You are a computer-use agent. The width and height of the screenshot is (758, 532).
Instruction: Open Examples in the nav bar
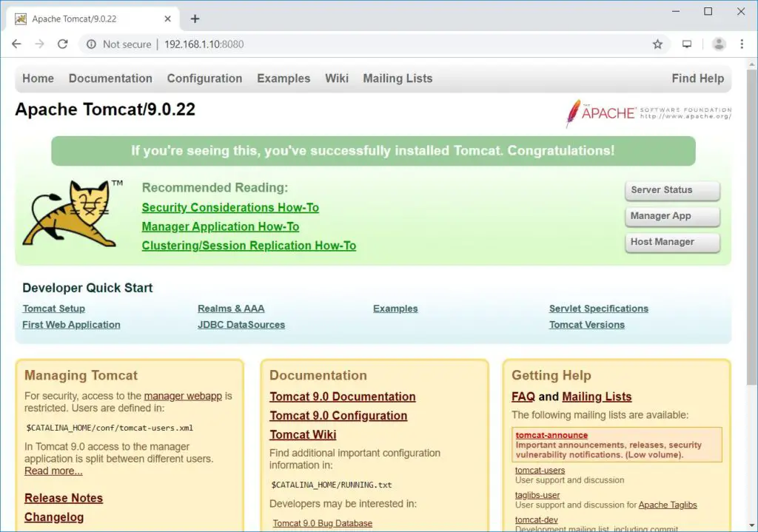[284, 78]
